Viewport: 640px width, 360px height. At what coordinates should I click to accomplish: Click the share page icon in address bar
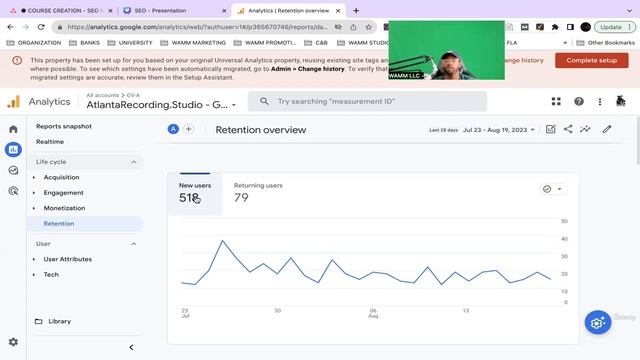(353, 27)
